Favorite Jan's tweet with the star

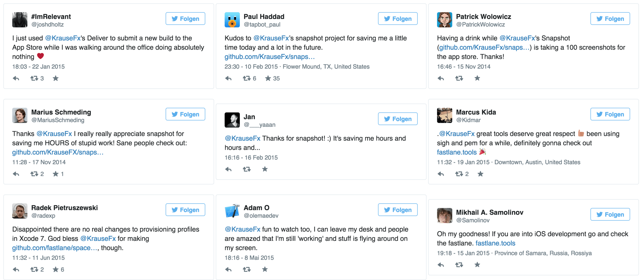(x=265, y=169)
